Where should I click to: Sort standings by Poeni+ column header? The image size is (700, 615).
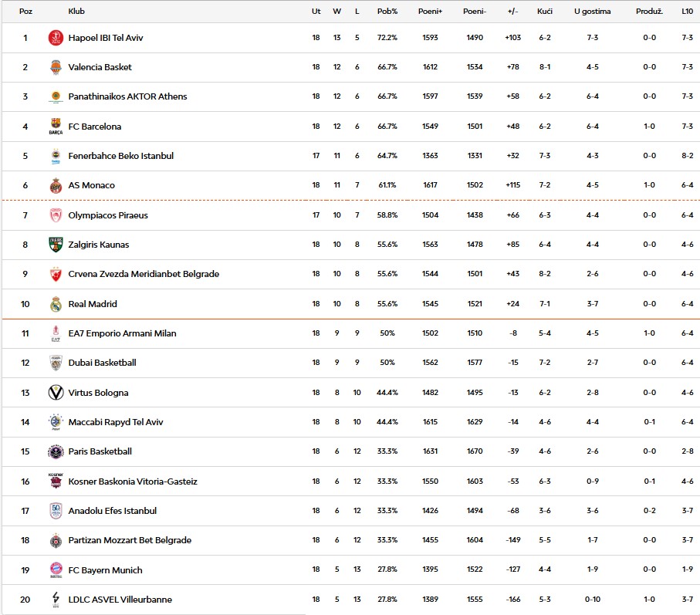pos(430,12)
